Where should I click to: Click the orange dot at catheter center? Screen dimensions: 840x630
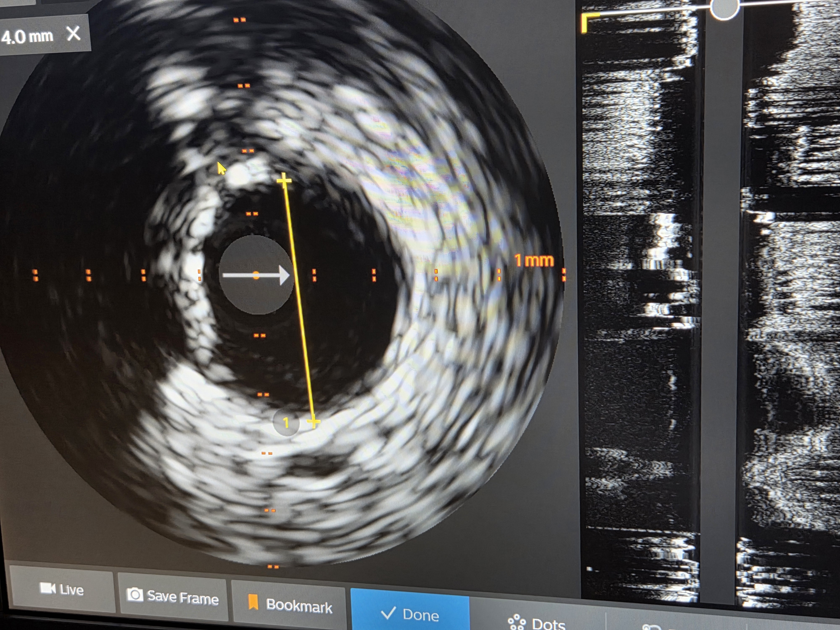256,275
